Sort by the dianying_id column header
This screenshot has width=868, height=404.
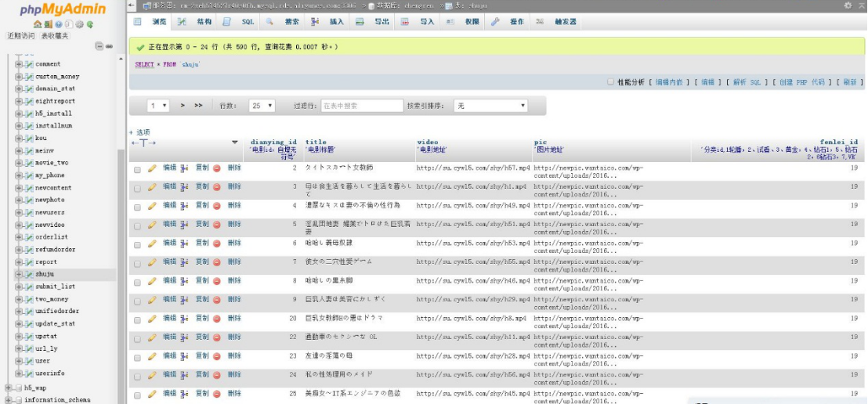point(273,142)
